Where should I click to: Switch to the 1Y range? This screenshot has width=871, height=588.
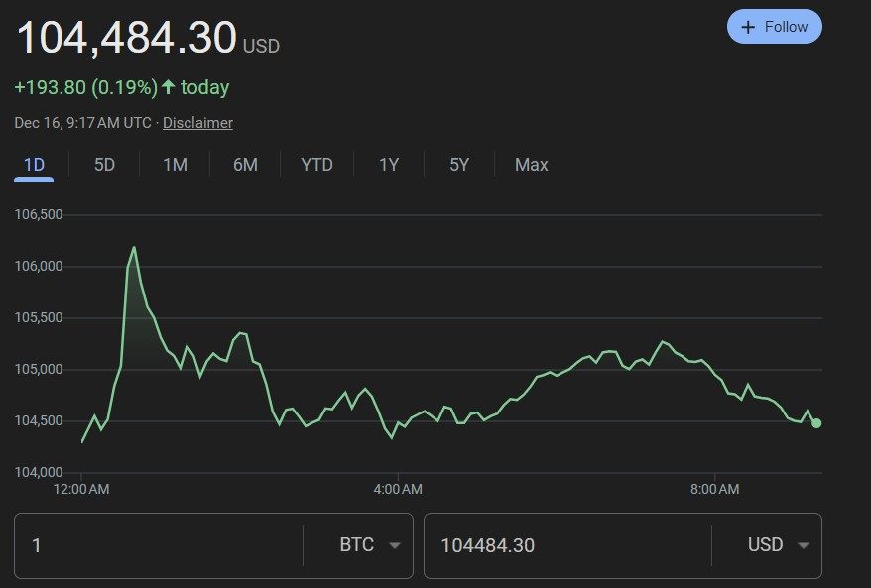(x=389, y=165)
